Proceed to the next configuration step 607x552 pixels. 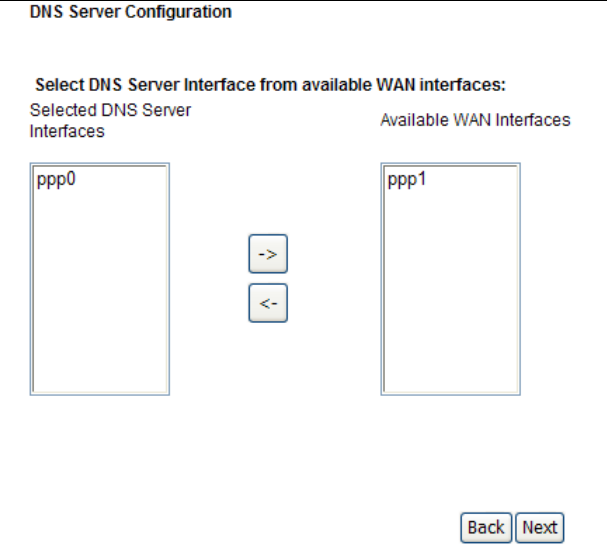coord(540,527)
